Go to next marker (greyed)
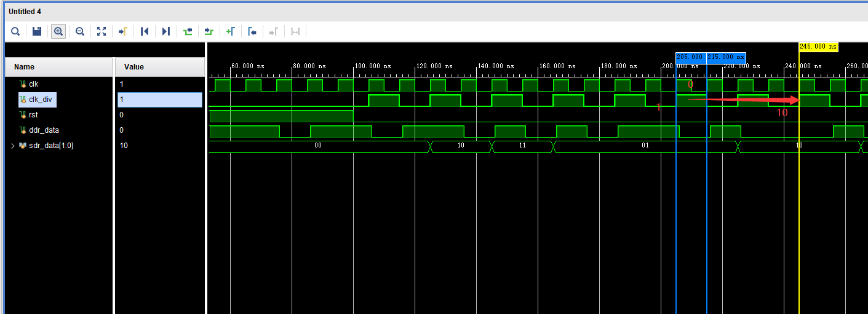This screenshot has width=868, height=314. coord(274,31)
